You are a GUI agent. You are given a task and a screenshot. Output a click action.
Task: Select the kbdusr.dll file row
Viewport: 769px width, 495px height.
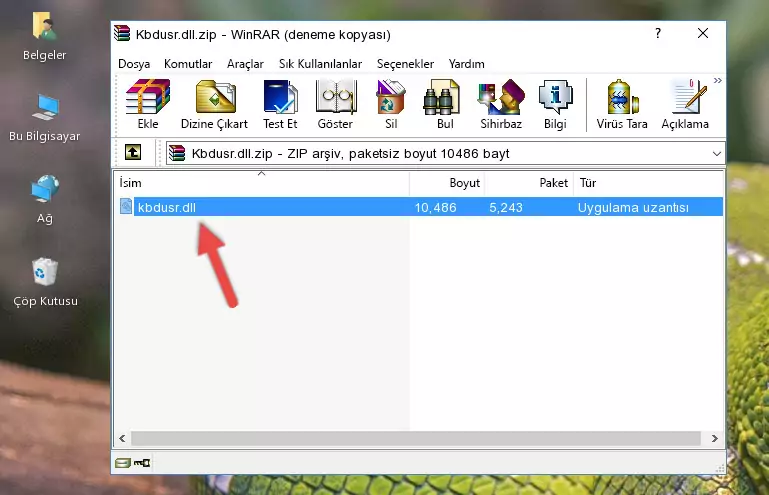420,207
